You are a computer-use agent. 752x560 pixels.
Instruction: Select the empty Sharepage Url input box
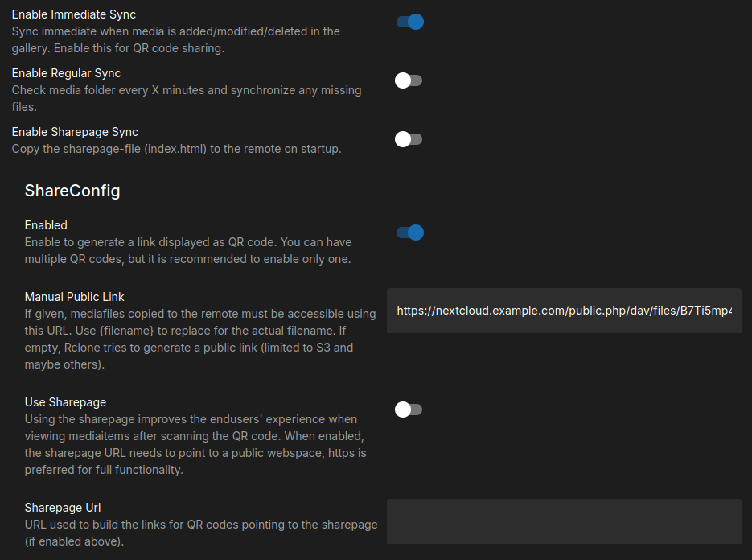point(563,521)
